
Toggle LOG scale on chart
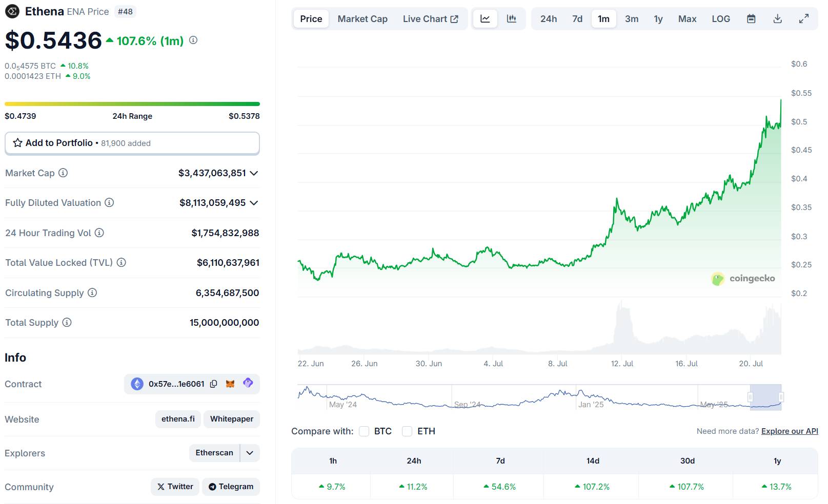click(721, 19)
